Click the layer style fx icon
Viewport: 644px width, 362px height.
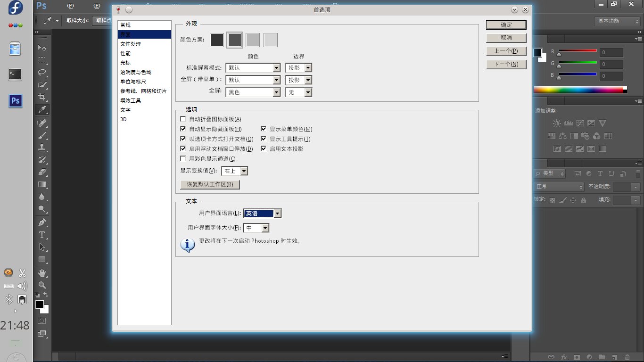pyautogui.click(x=563, y=357)
